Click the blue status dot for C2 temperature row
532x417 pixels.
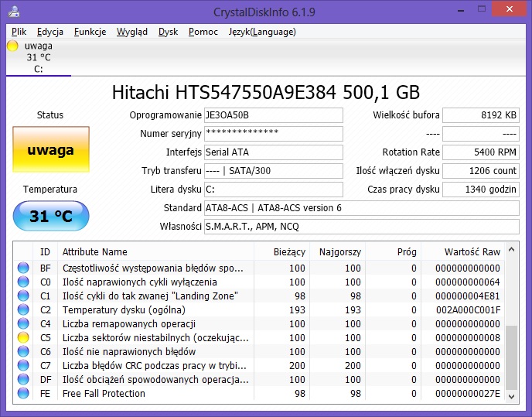pyautogui.click(x=23, y=309)
